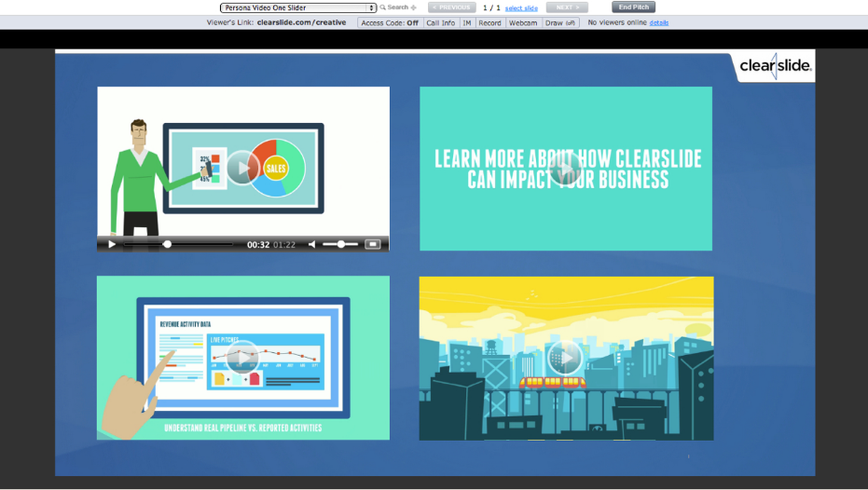Click the volume slider knob
868x490 pixels.
click(x=341, y=244)
